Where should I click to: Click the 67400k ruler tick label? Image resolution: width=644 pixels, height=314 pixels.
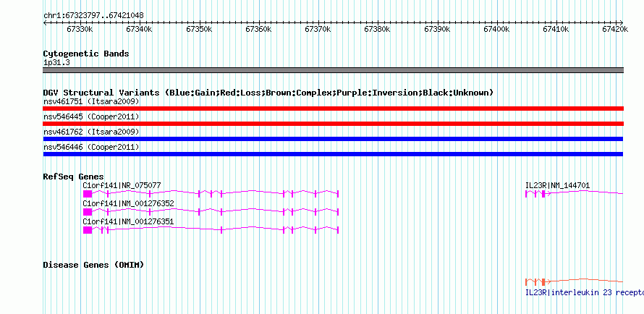click(x=496, y=29)
